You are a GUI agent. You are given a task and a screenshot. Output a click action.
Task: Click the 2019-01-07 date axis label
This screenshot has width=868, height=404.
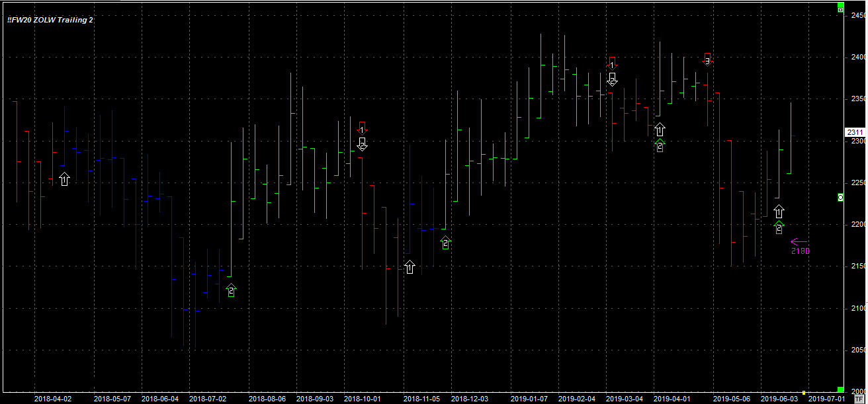point(529,399)
